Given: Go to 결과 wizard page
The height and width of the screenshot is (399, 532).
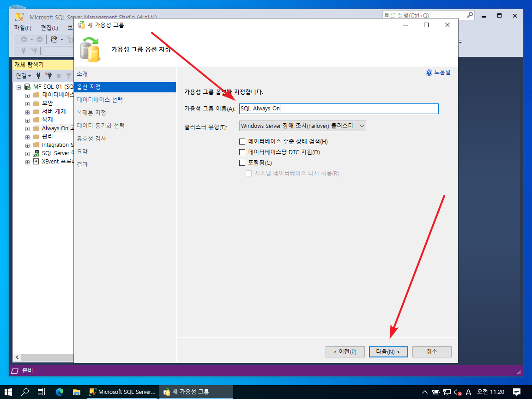Looking at the screenshot, I should click(x=82, y=164).
